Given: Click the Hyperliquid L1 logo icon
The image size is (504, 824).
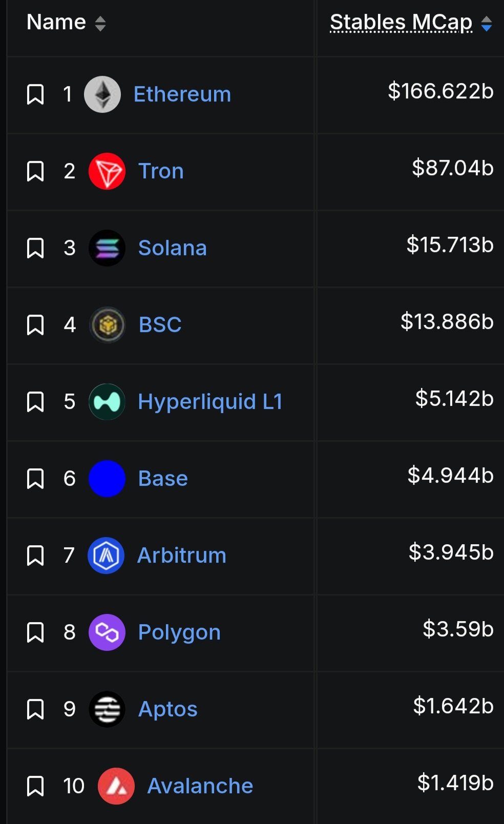Looking at the screenshot, I should (107, 402).
